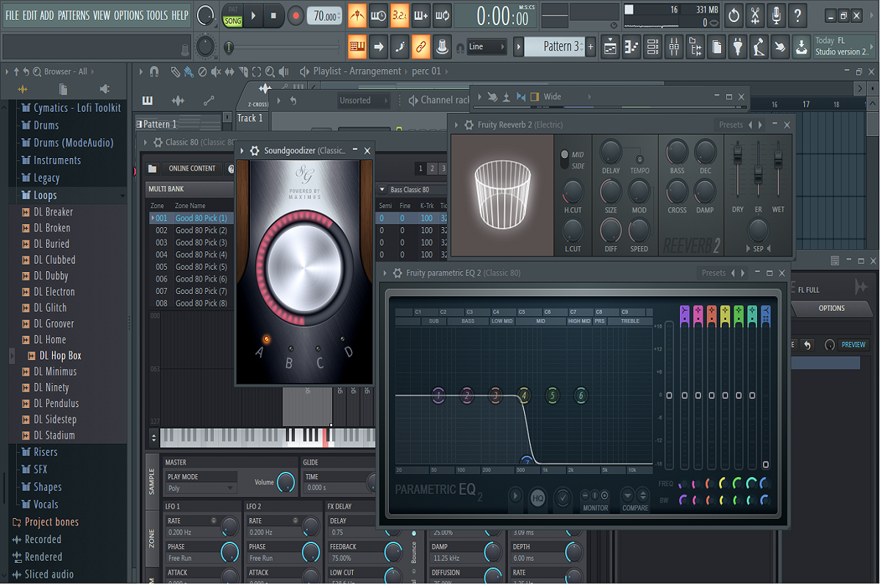The width and height of the screenshot is (882, 588).
Task: Open the HELP menu
Action: tap(180, 15)
